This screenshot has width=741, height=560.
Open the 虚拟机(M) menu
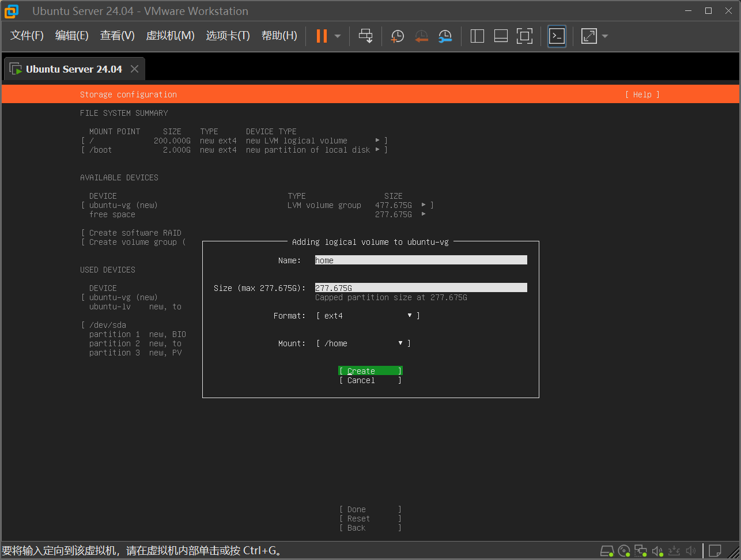(170, 36)
